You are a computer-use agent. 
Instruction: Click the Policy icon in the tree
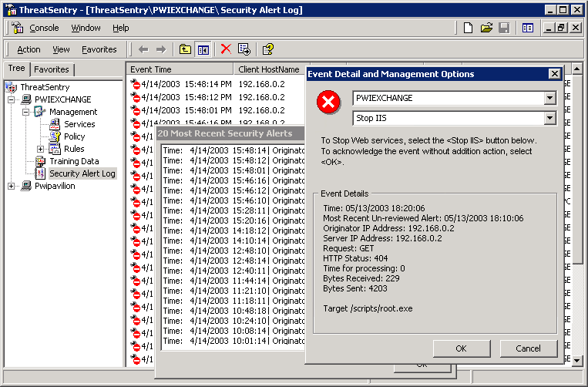coord(55,136)
